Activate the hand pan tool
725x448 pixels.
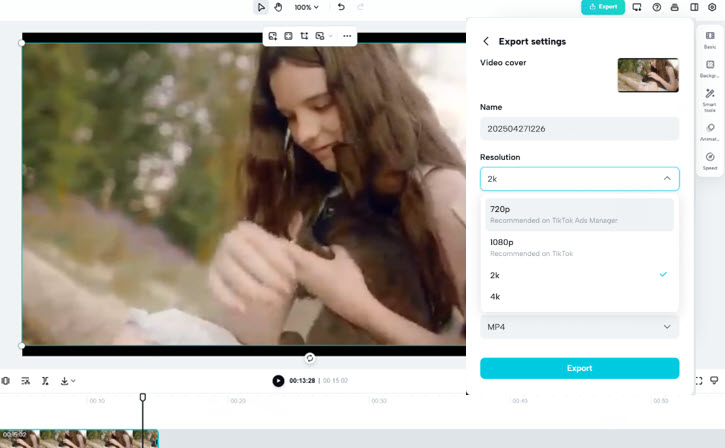(278, 7)
